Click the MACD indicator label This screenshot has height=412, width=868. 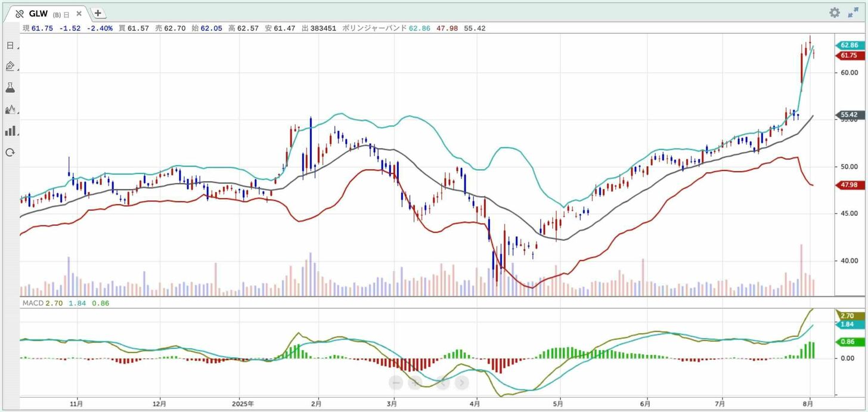32,303
